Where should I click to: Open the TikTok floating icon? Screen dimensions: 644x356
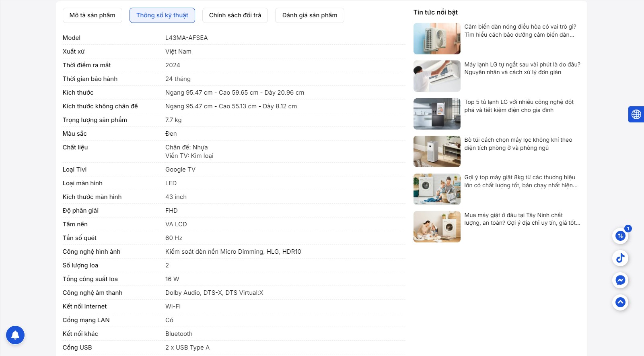click(620, 258)
